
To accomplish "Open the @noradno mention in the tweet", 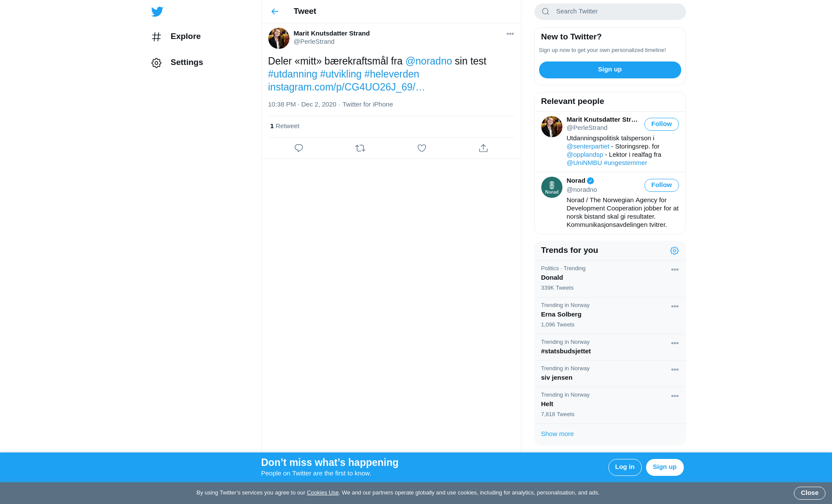I will [429, 61].
